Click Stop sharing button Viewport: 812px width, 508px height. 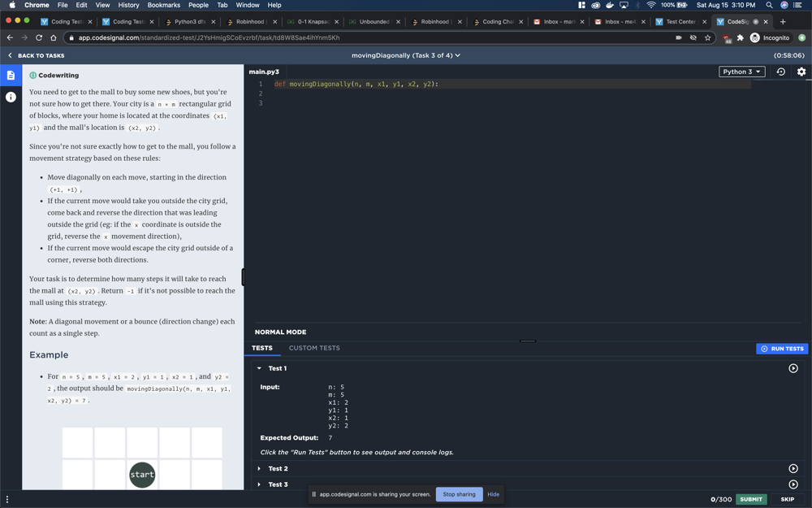click(x=459, y=494)
